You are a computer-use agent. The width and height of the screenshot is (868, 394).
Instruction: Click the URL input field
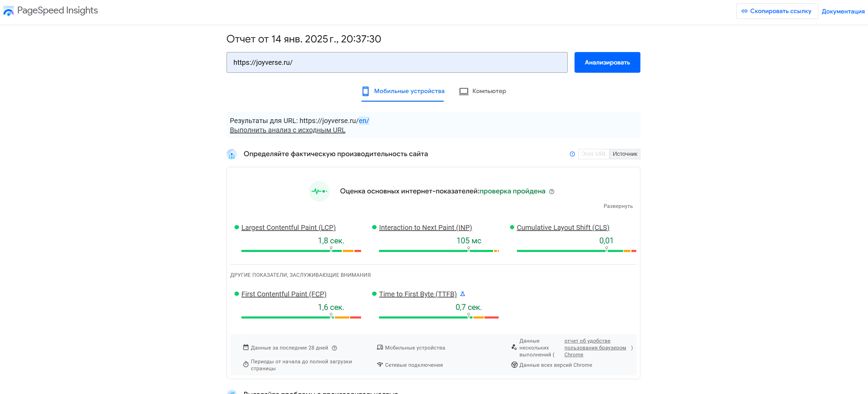pyautogui.click(x=397, y=62)
